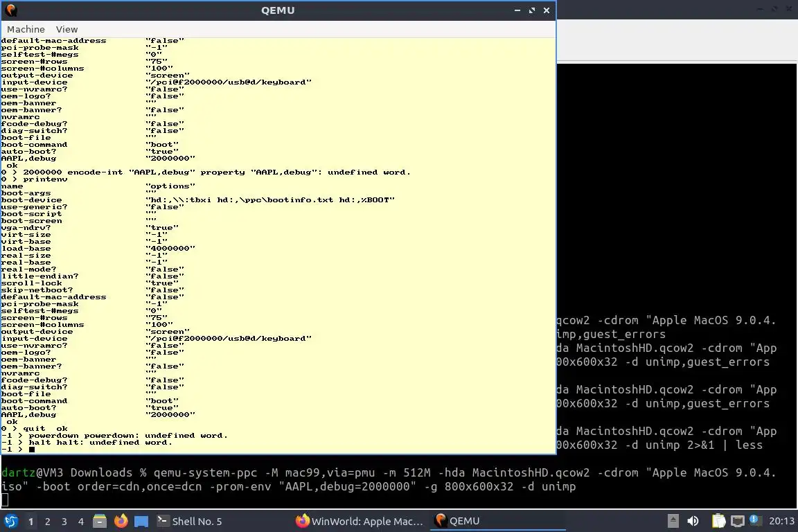Switch to workspace 4 in the pager

pos(80,522)
